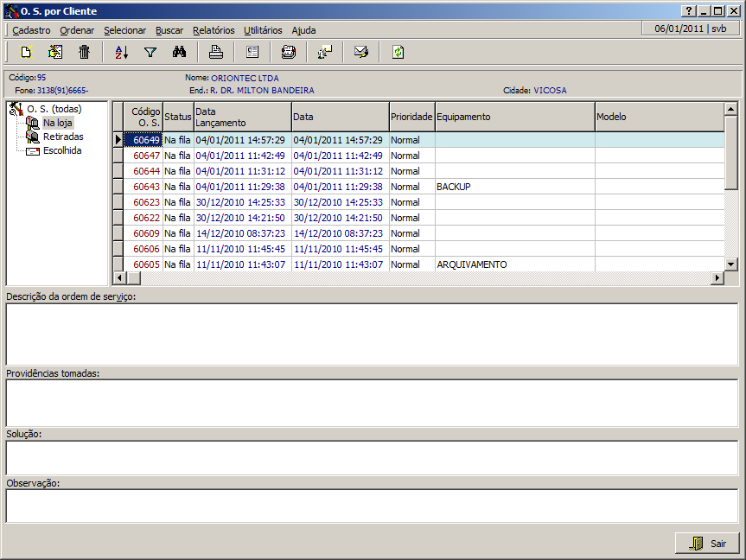Click the edit record toolbar icon
This screenshot has height=560, width=746.
pyautogui.click(x=54, y=52)
